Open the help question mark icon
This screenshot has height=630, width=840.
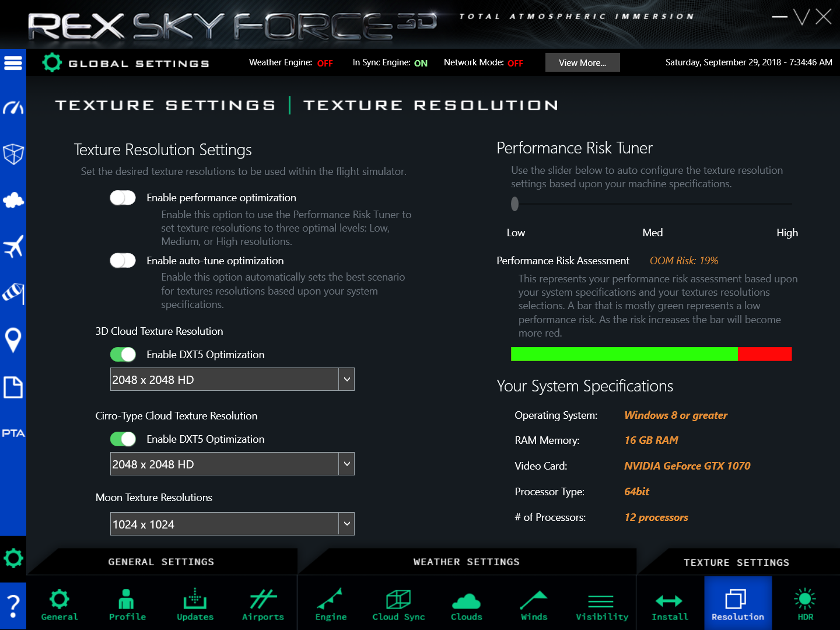click(13, 607)
